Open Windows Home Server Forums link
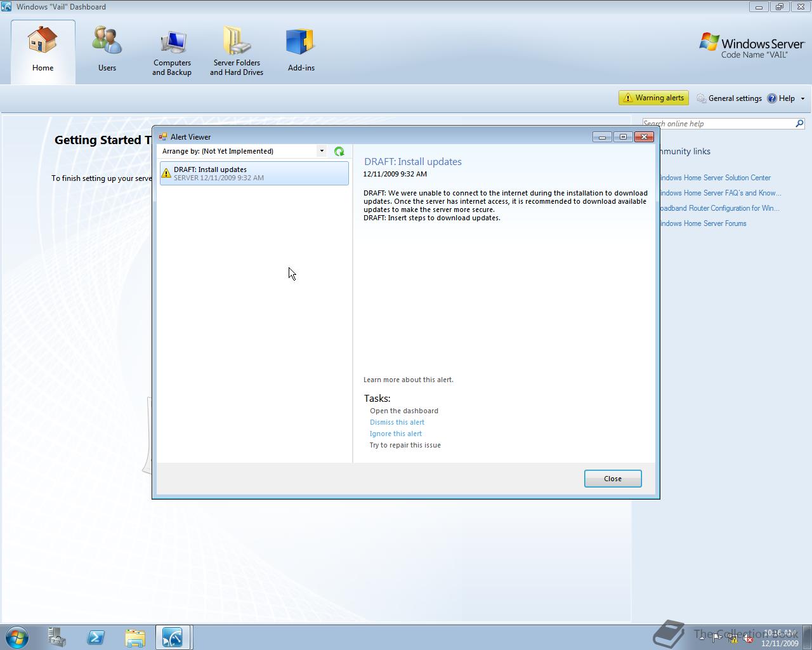Viewport: 812px width, 650px height. pyautogui.click(x=702, y=223)
